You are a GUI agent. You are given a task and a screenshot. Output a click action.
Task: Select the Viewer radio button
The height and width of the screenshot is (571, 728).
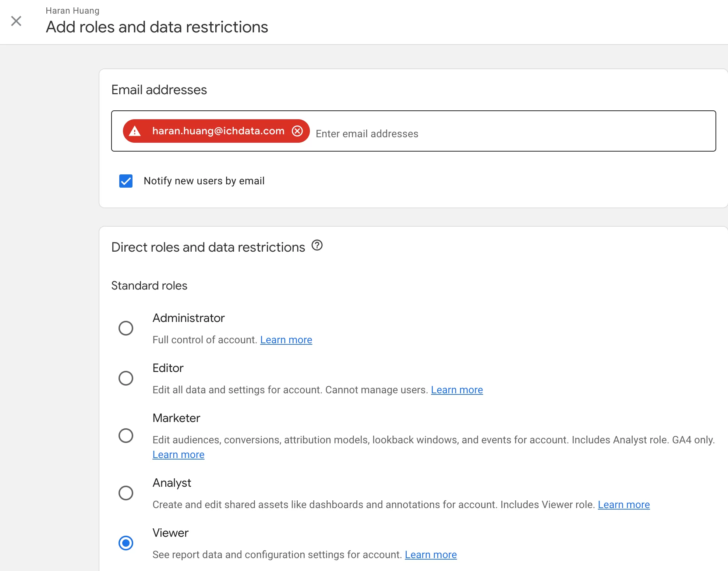pos(126,543)
